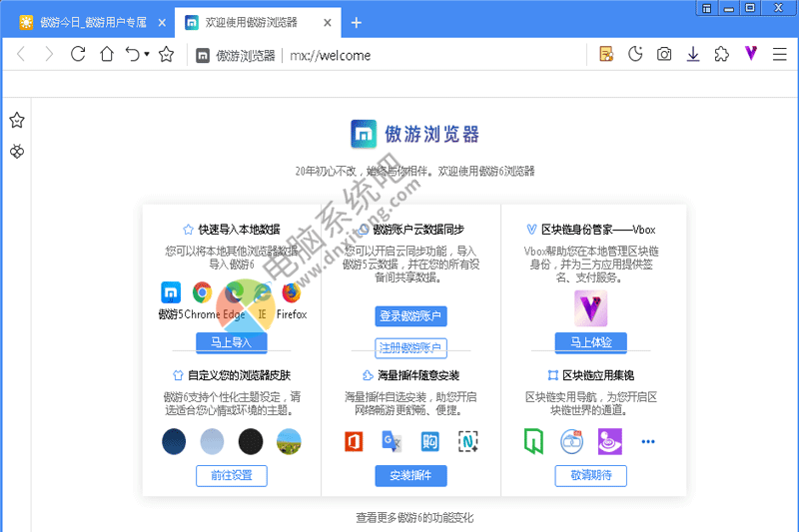This screenshot has width=799, height=532.
Task: Click the 安装插件 button
Action: pos(410,475)
